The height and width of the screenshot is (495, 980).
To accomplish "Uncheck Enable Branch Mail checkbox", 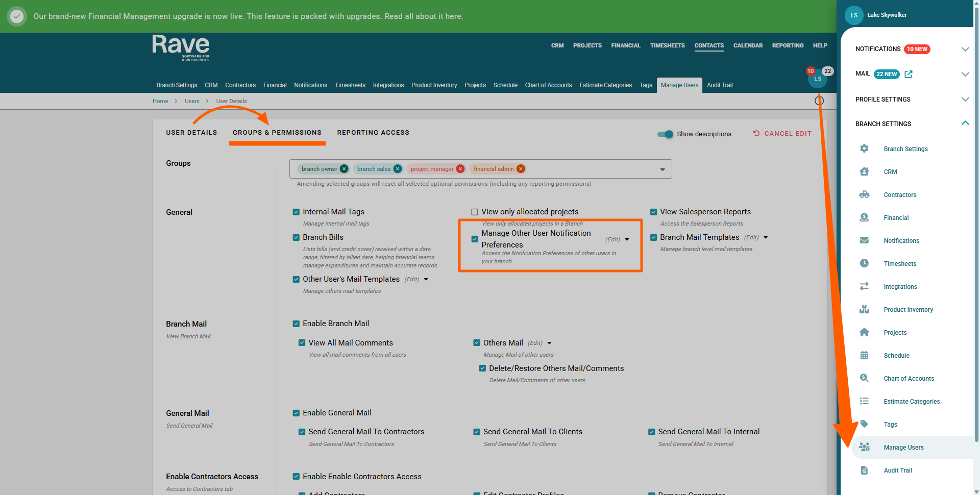I will tap(296, 324).
